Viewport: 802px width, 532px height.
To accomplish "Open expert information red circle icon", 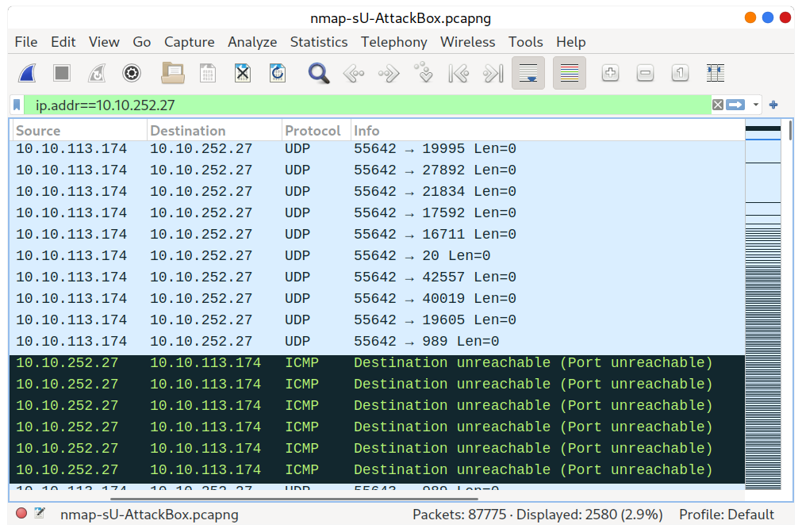I will point(21,513).
